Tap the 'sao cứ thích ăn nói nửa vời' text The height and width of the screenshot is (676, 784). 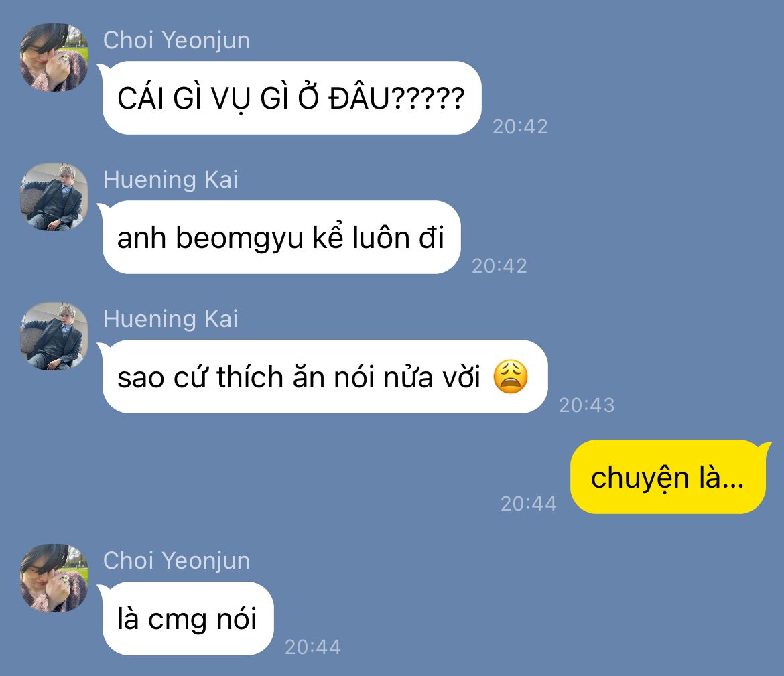pos(298,377)
